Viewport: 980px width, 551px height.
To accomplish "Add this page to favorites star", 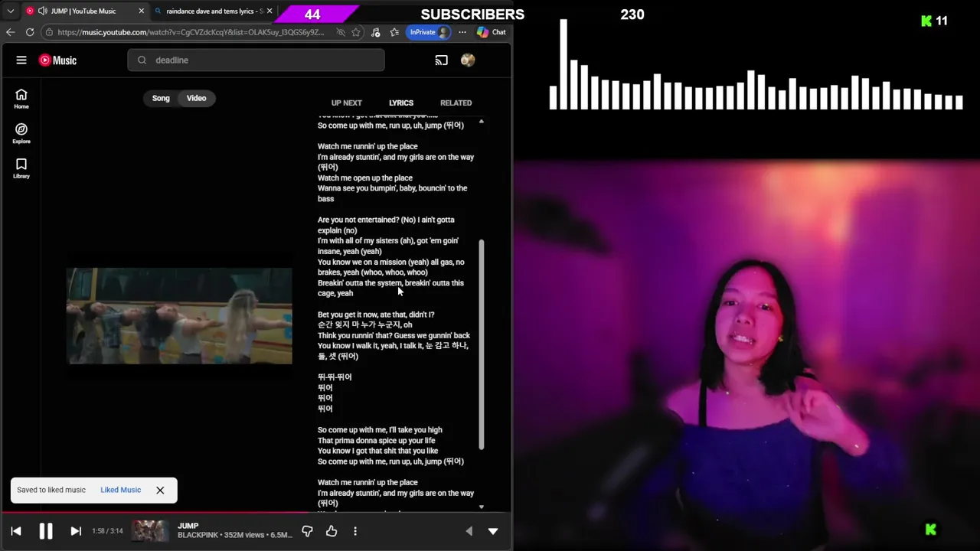I will tap(356, 32).
